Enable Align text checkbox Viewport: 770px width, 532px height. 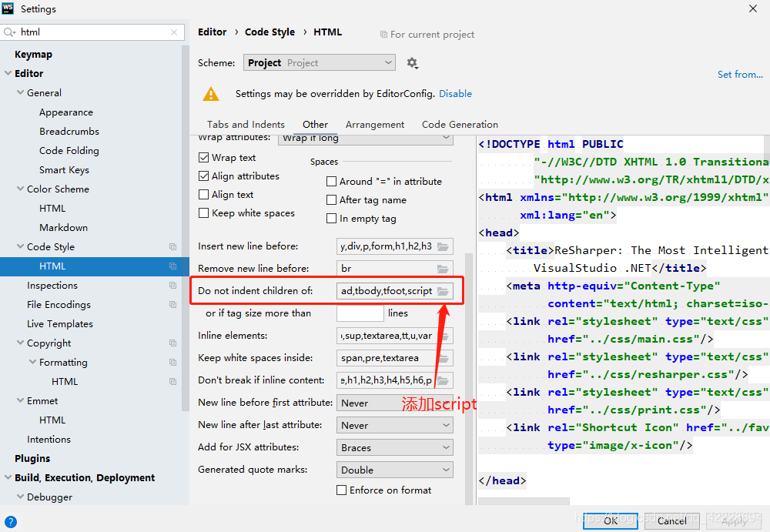(203, 195)
